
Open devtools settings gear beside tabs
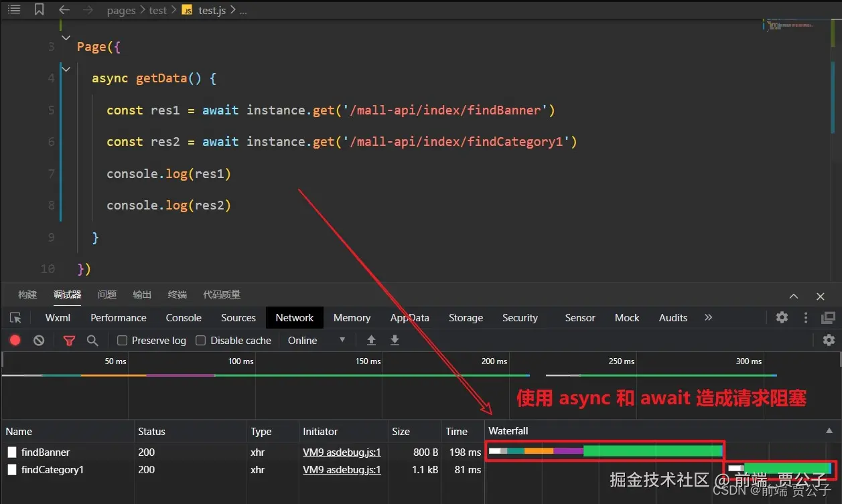pos(782,318)
